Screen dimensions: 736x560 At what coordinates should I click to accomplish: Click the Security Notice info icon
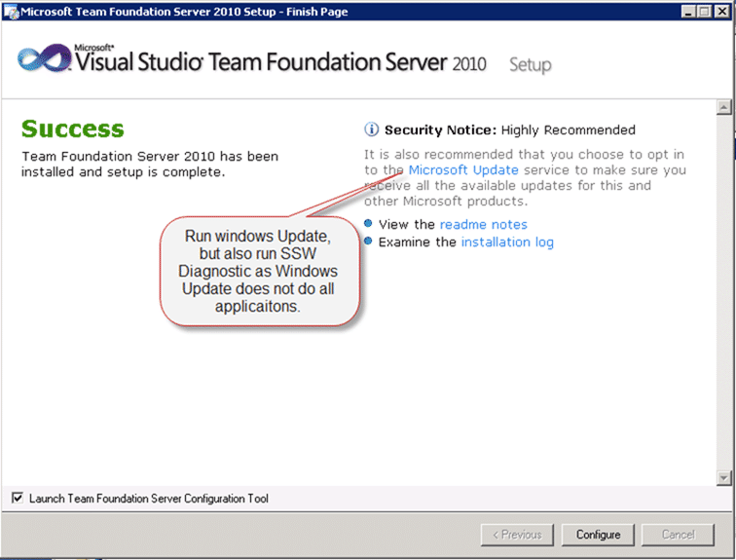[x=371, y=130]
